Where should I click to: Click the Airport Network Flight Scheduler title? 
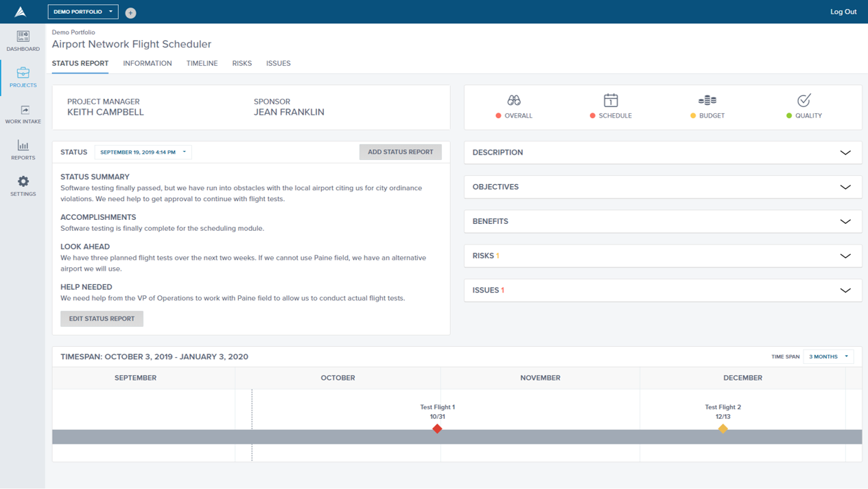tap(132, 44)
